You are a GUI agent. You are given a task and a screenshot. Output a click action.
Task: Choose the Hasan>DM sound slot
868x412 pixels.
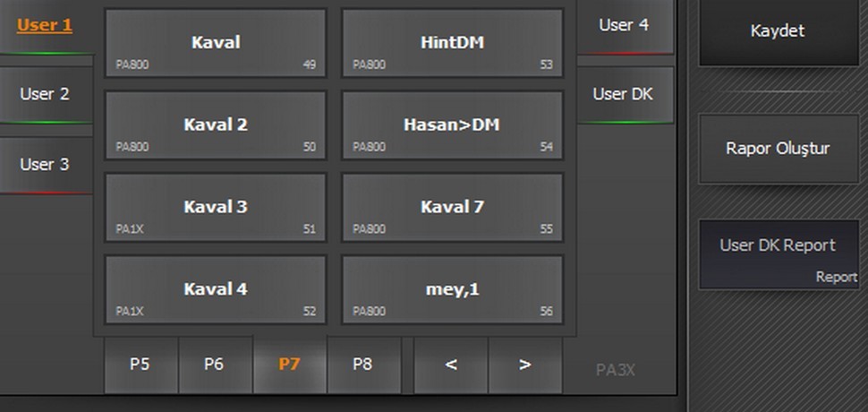point(453,125)
